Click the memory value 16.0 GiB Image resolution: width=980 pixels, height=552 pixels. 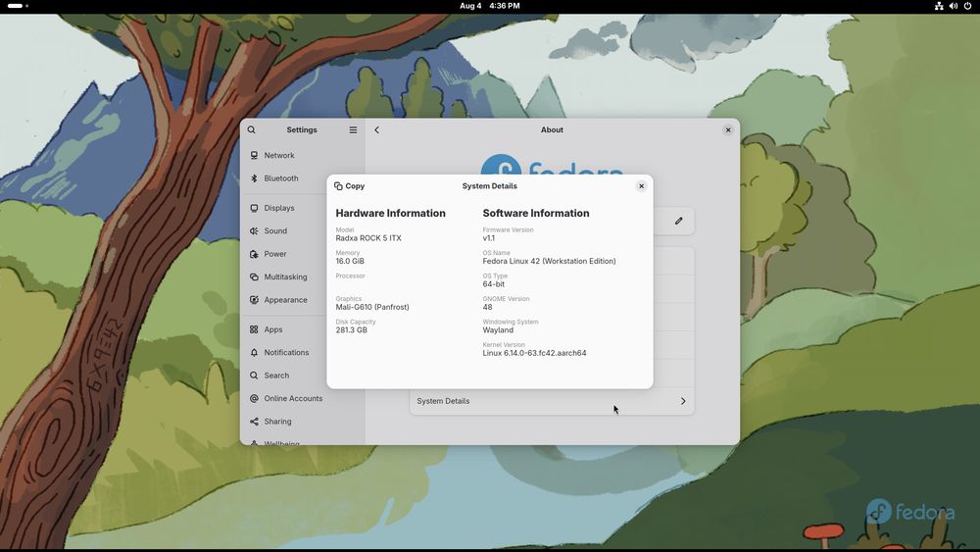click(350, 262)
